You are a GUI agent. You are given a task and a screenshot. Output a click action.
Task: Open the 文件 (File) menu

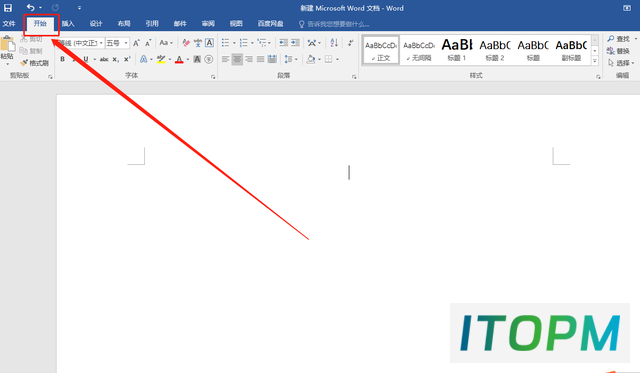coord(9,24)
